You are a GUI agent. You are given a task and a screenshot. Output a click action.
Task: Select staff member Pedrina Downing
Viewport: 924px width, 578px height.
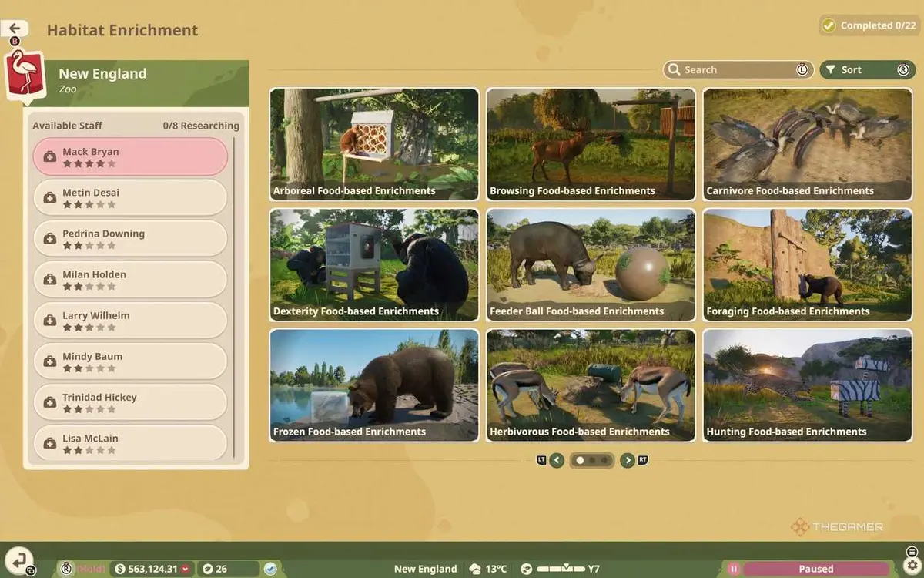[130, 238]
